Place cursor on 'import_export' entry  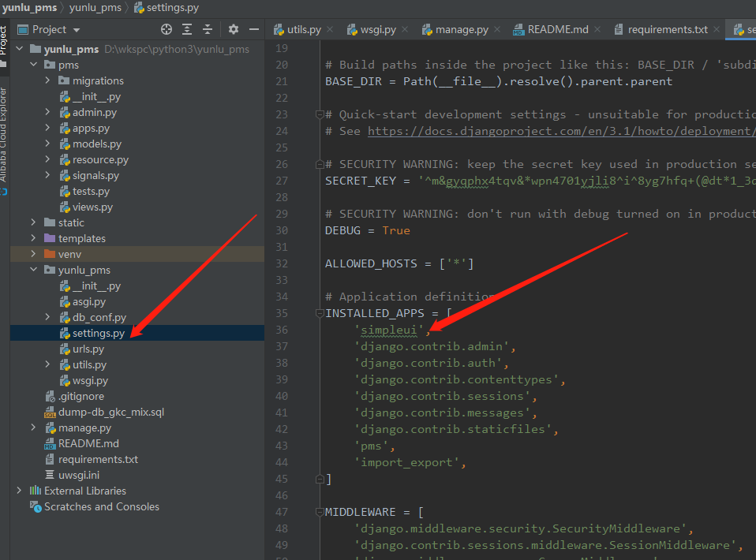coord(406,462)
